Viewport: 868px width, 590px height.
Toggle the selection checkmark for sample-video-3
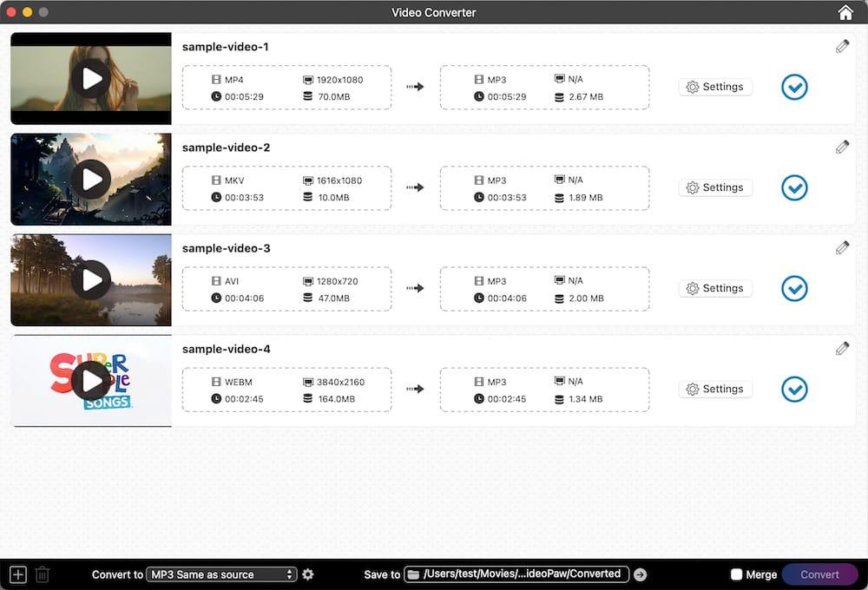794,288
